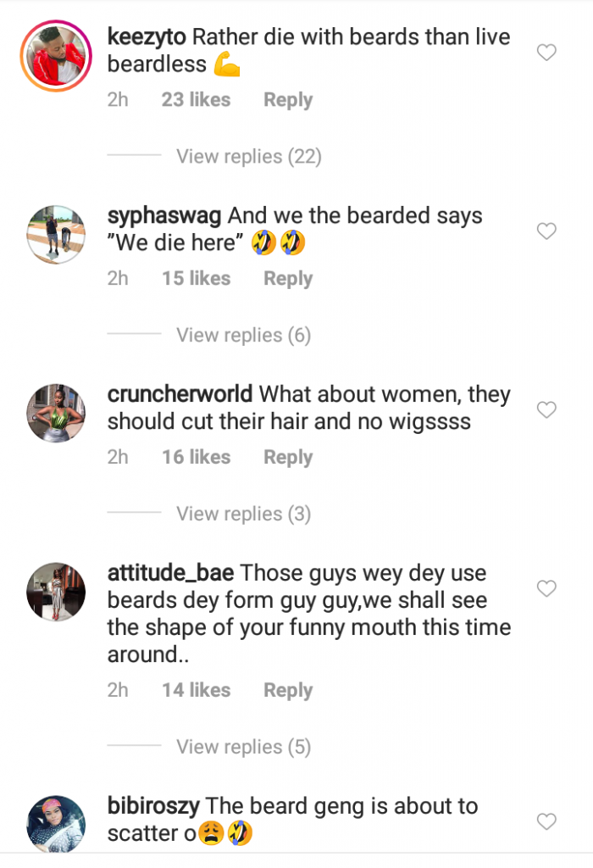Open the attitude_bae username link
Viewport: 593px width, 868px height.
point(171,573)
